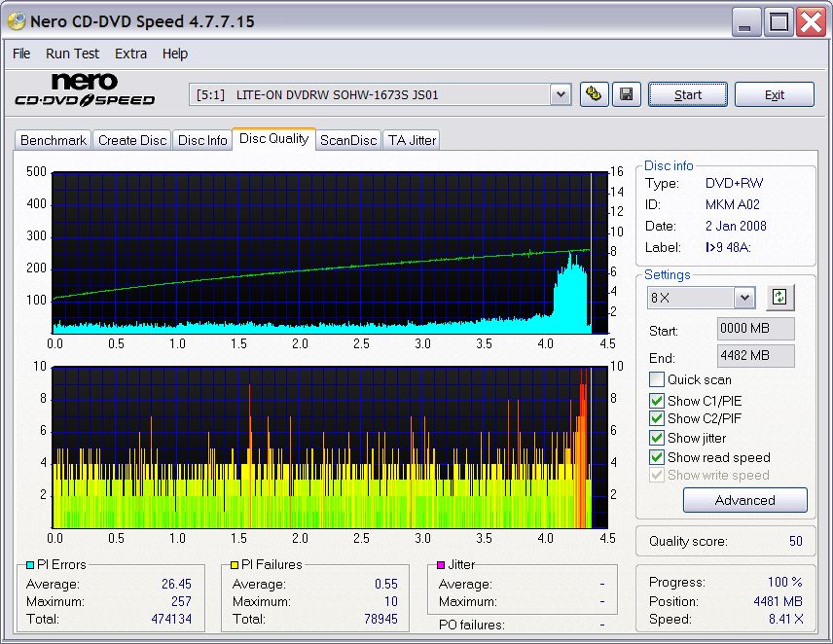The height and width of the screenshot is (644, 833).
Task: Switch to the Disc Info tab
Action: (x=202, y=140)
